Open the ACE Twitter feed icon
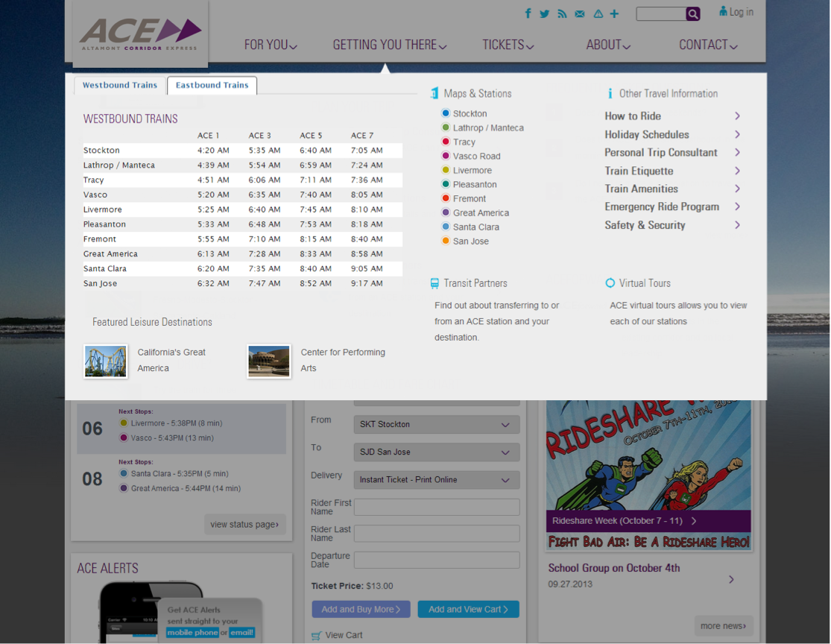The image size is (831, 644). pyautogui.click(x=544, y=13)
